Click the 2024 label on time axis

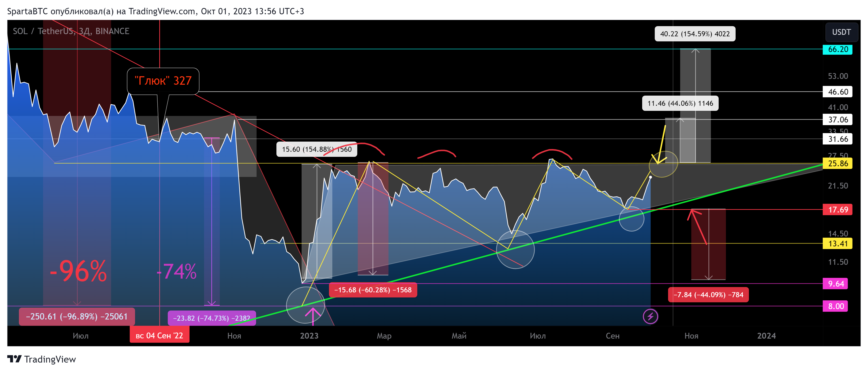click(767, 336)
